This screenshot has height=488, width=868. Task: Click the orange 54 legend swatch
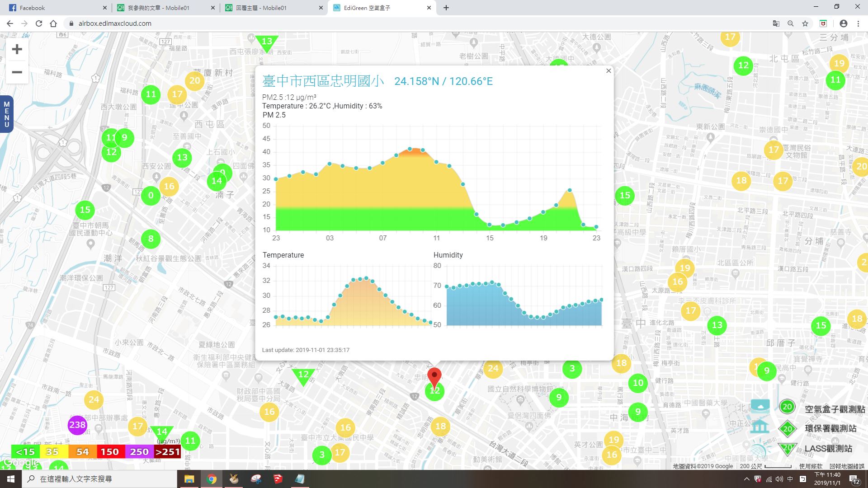(83, 451)
